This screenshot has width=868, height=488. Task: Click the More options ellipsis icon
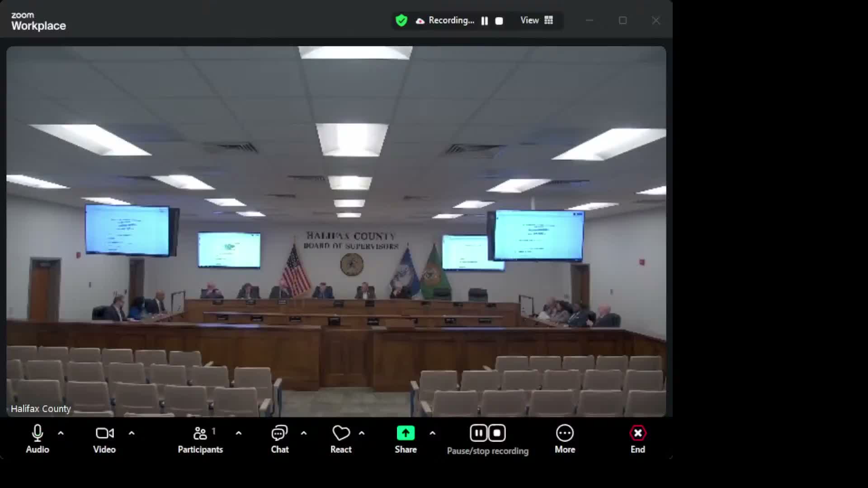pos(565,433)
